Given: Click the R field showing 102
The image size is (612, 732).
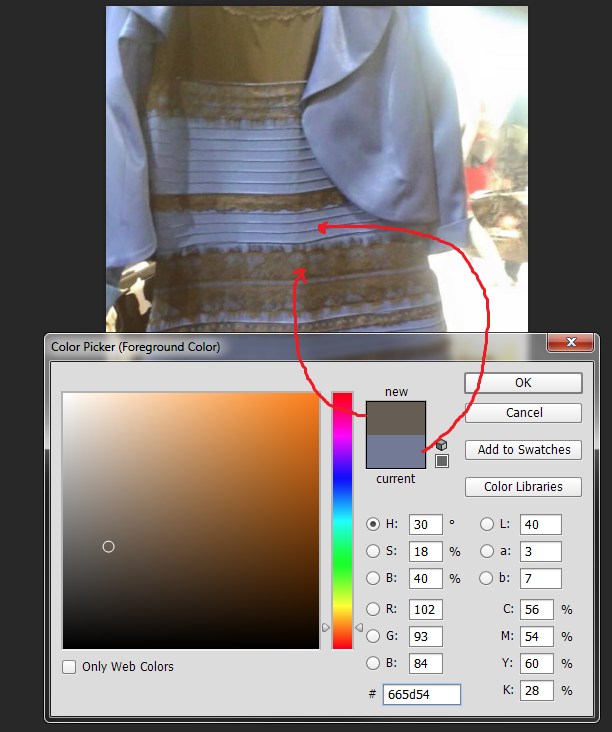Looking at the screenshot, I should [x=425, y=609].
